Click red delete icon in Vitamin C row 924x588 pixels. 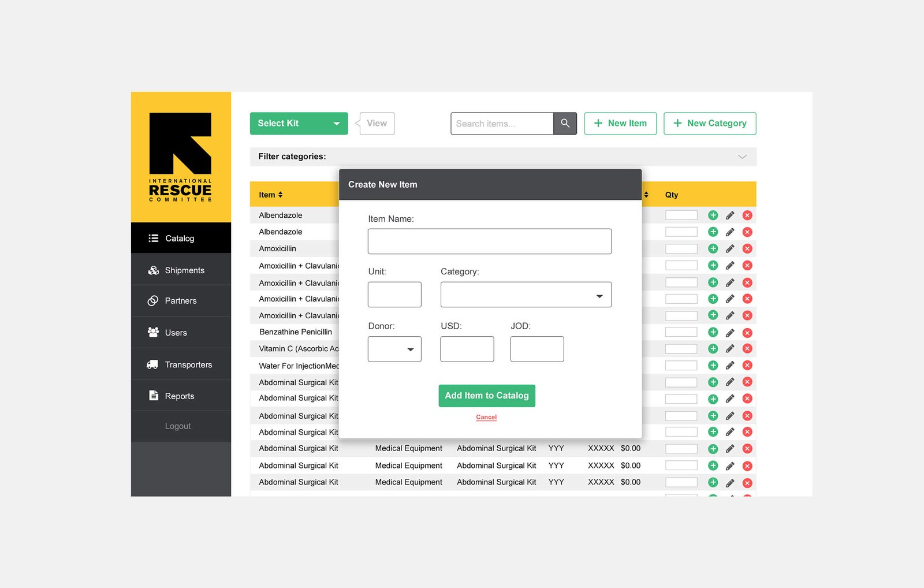(747, 349)
